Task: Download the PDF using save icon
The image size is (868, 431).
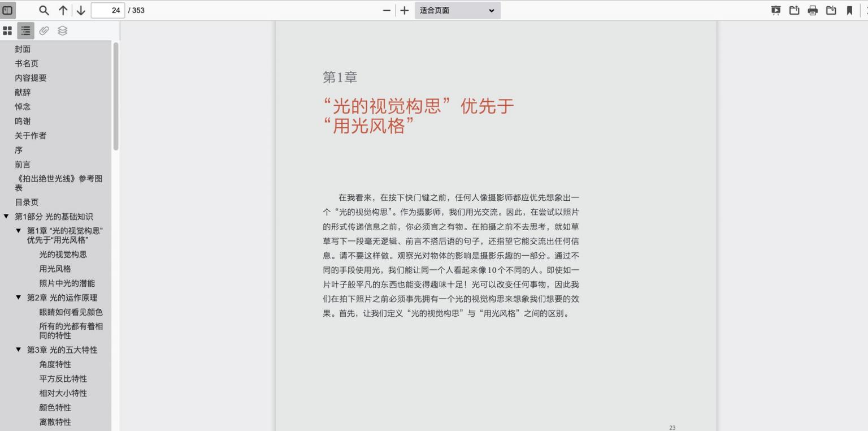Action: 831,10
